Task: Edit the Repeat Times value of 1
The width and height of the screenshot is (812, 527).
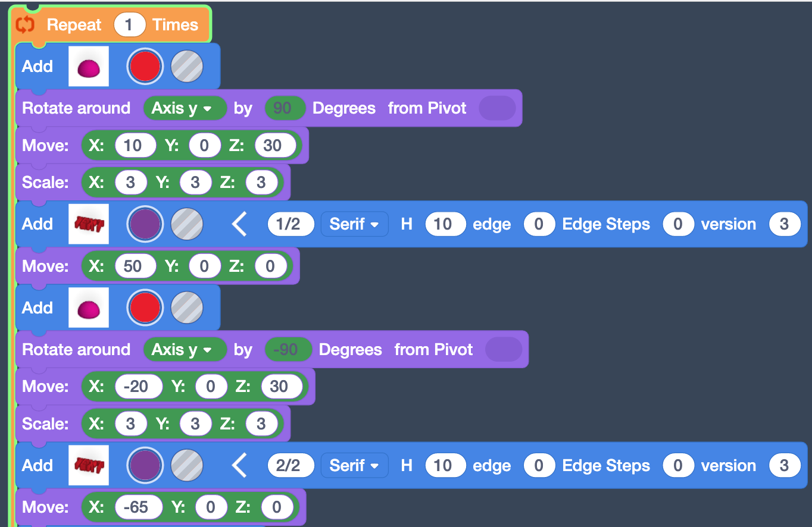Action: coord(129,24)
